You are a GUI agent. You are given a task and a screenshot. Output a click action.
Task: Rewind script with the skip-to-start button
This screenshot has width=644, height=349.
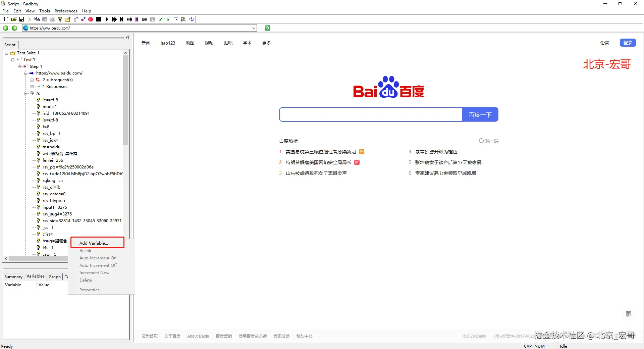(122, 19)
